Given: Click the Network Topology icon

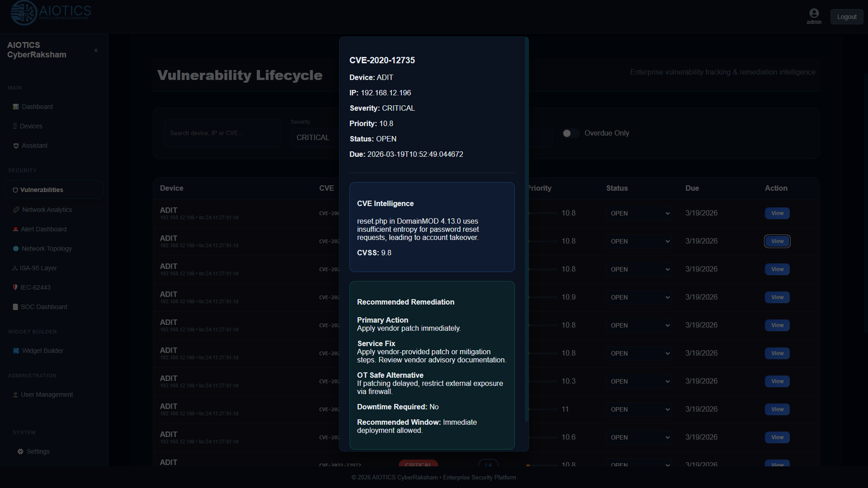Looking at the screenshot, I should (16, 249).
